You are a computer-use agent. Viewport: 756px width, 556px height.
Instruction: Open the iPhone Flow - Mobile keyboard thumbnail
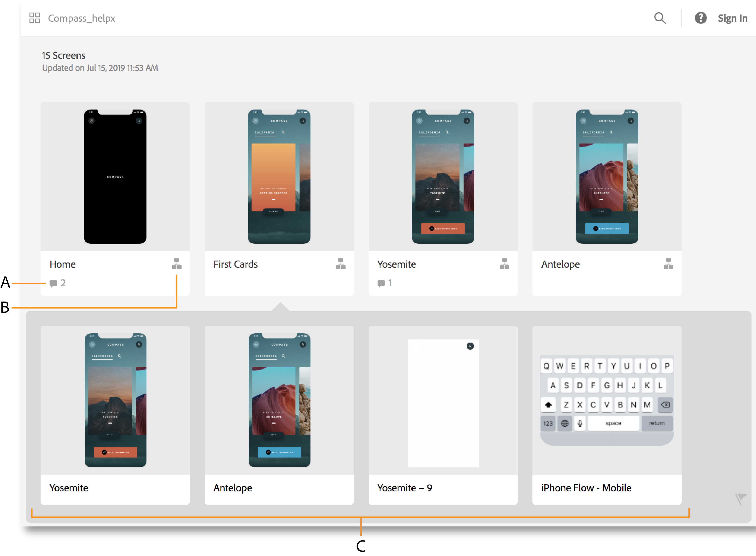607,400
